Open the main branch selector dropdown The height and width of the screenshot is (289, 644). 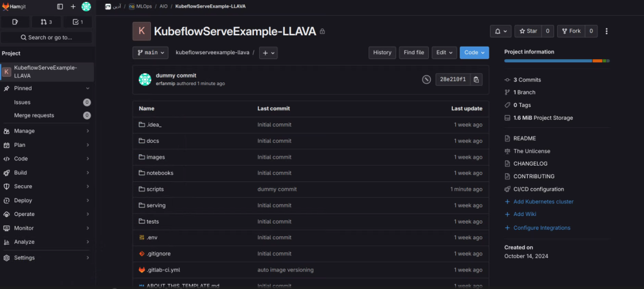click(x=150, y=53)
